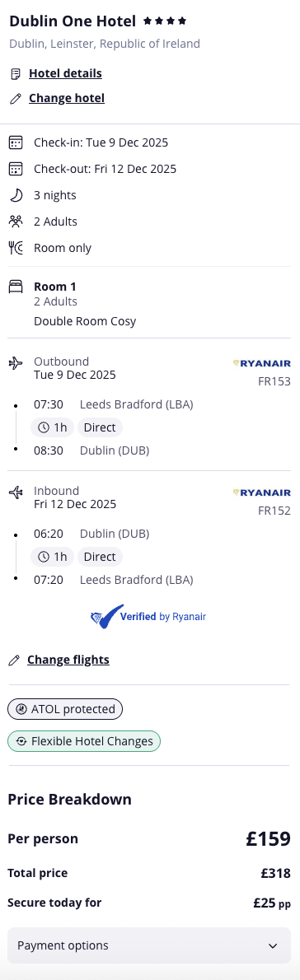
Task: Click the moon icon for 3 nights
Action: click(x=16, y=195)
